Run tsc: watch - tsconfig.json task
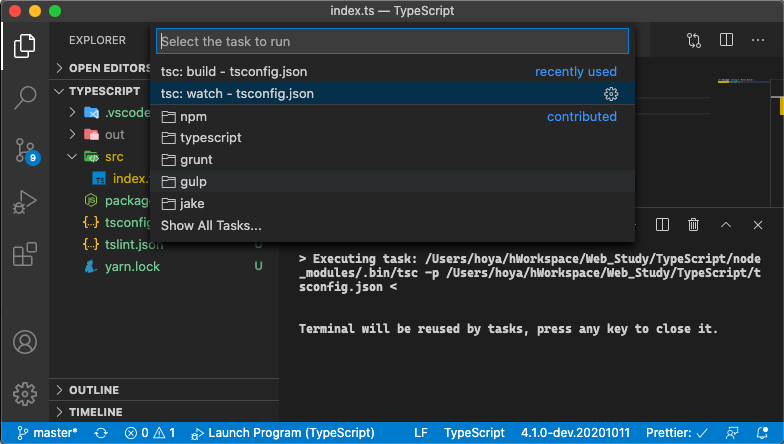 point(392,94)
